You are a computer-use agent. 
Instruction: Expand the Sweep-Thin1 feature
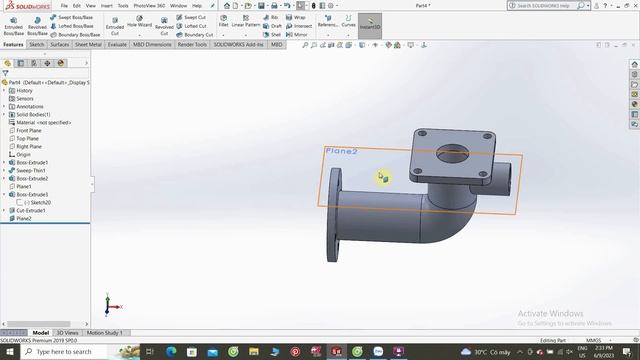tap(4, 171)
